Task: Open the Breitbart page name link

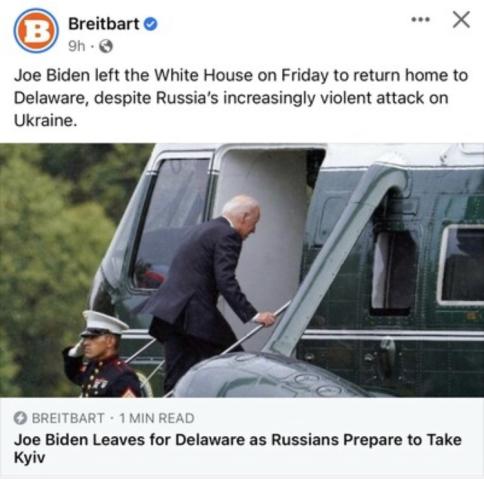Action: [104, 24]
